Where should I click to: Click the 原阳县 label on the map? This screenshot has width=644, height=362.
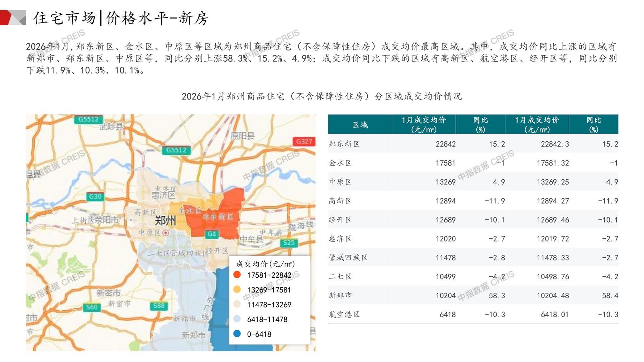click(x=243, y=136)
